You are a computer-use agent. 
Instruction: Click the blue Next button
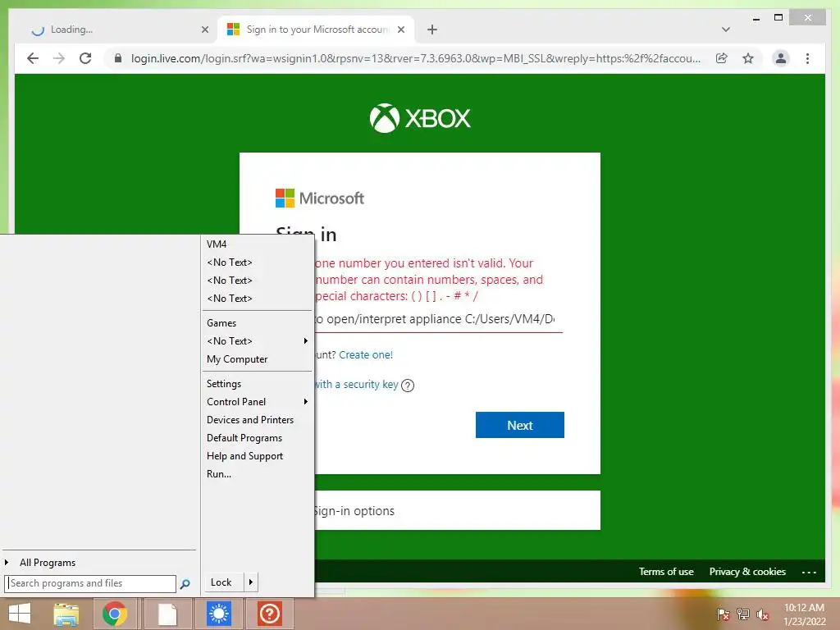[519, 425]
